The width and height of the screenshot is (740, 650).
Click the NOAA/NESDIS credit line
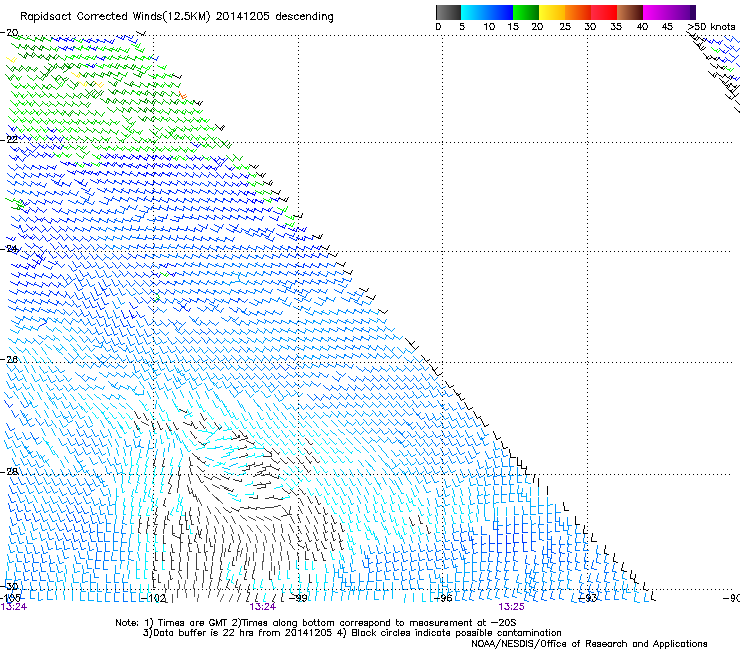[x=589, y=644]
